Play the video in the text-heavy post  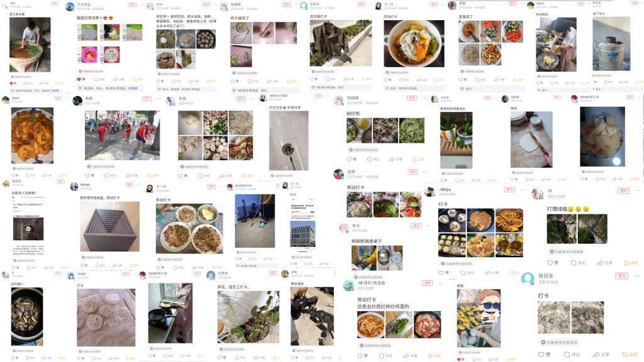click(x=28, y=229)
